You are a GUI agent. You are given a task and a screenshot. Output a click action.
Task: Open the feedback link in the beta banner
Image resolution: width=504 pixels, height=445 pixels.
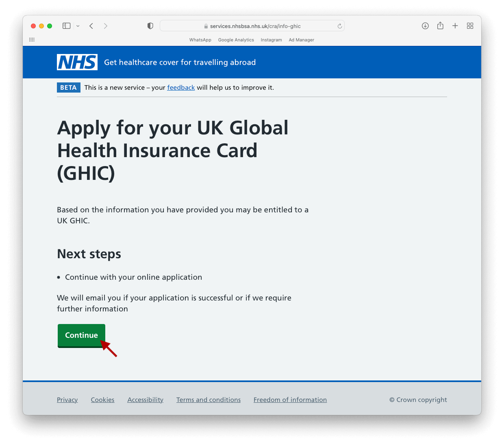point(181,87)
